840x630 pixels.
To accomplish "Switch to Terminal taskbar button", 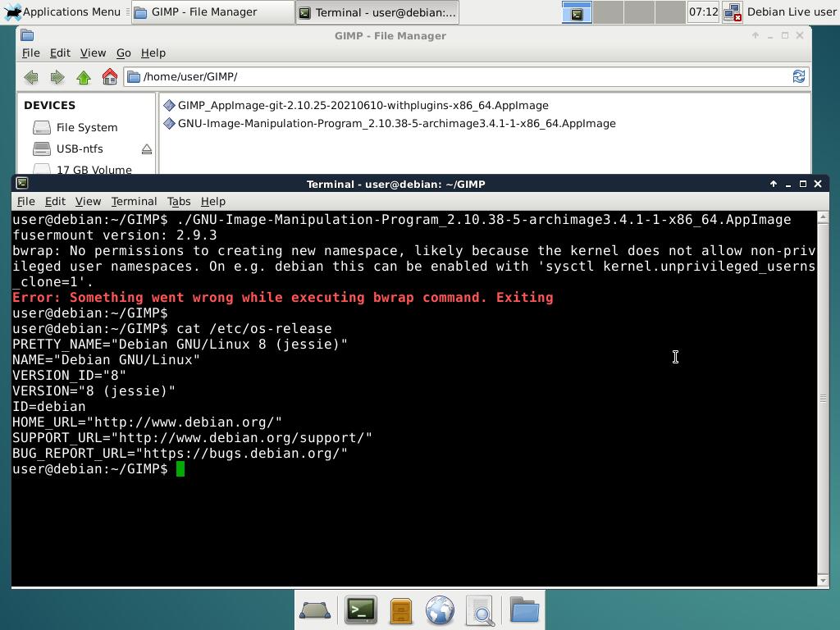I will click(x=377, y=11).
